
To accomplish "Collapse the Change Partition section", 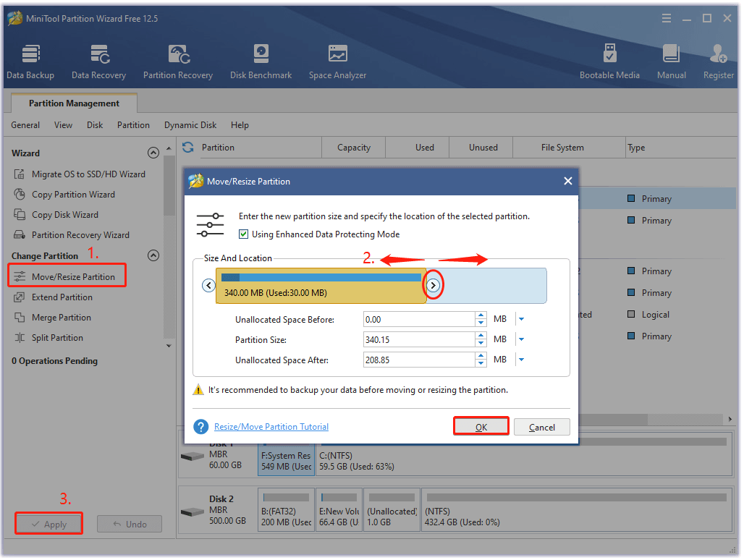I will point(153,255).
